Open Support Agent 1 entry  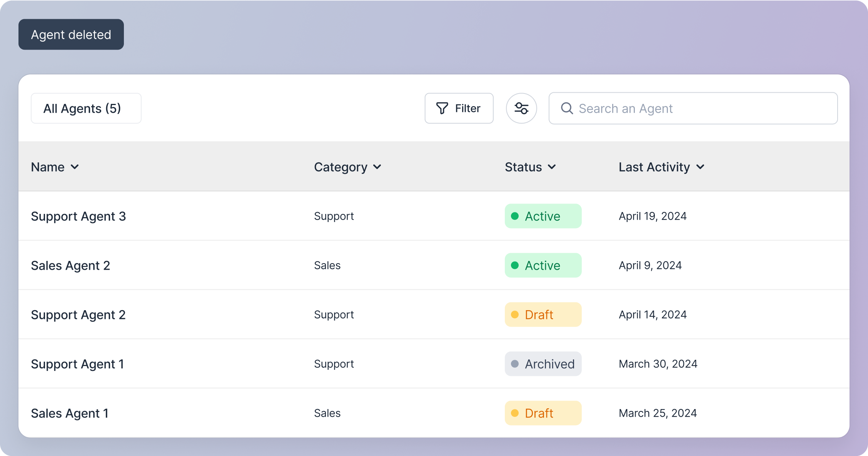77,364
